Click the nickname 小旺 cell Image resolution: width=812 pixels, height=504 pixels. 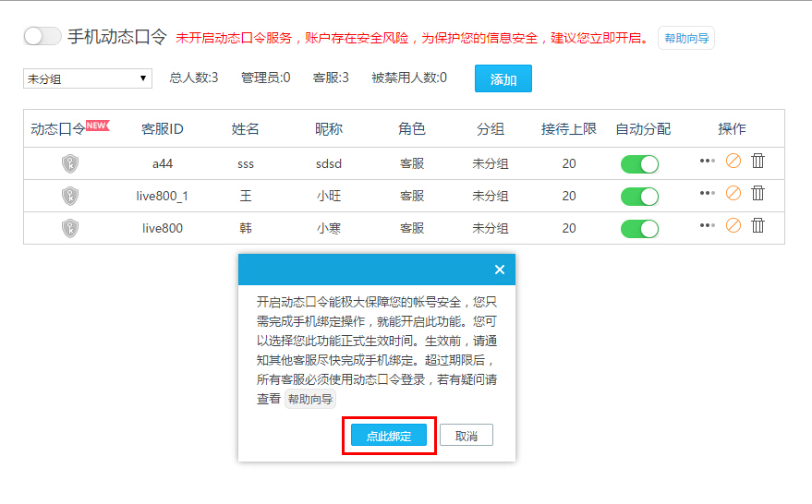coord(329,196)
